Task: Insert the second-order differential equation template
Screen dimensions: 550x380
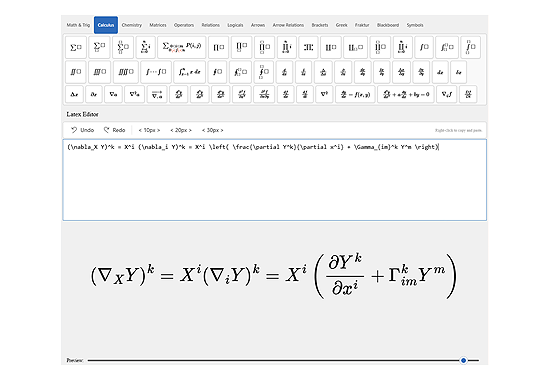Action: [406, 94]
